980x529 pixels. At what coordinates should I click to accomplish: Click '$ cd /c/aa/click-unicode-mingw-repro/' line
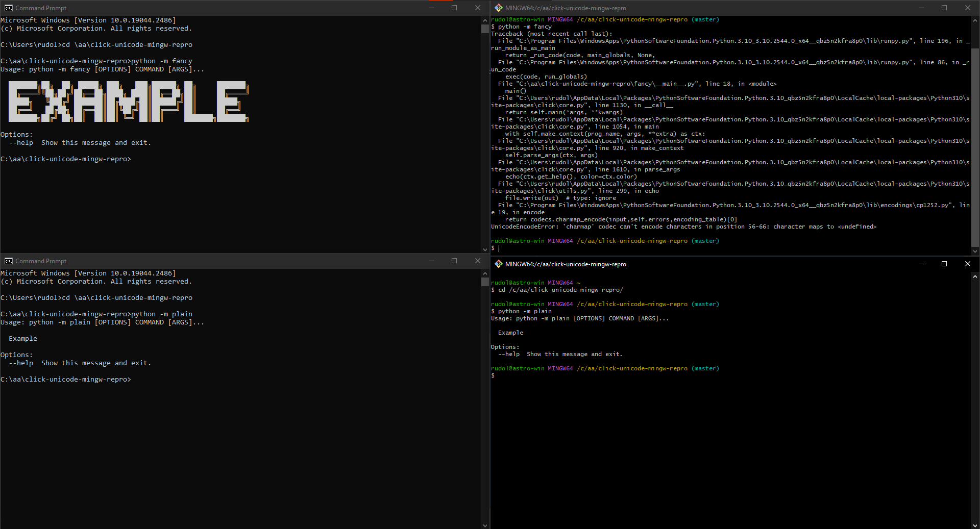click(557, 290)
